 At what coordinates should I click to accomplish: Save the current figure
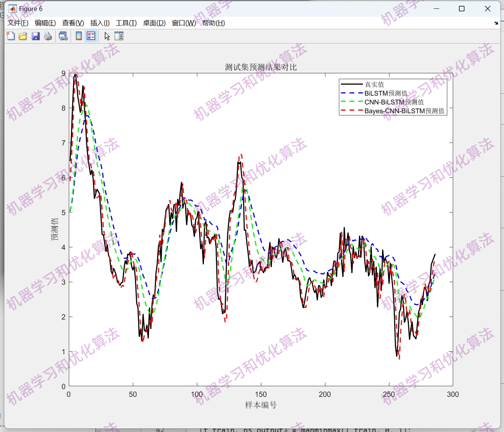36,36
